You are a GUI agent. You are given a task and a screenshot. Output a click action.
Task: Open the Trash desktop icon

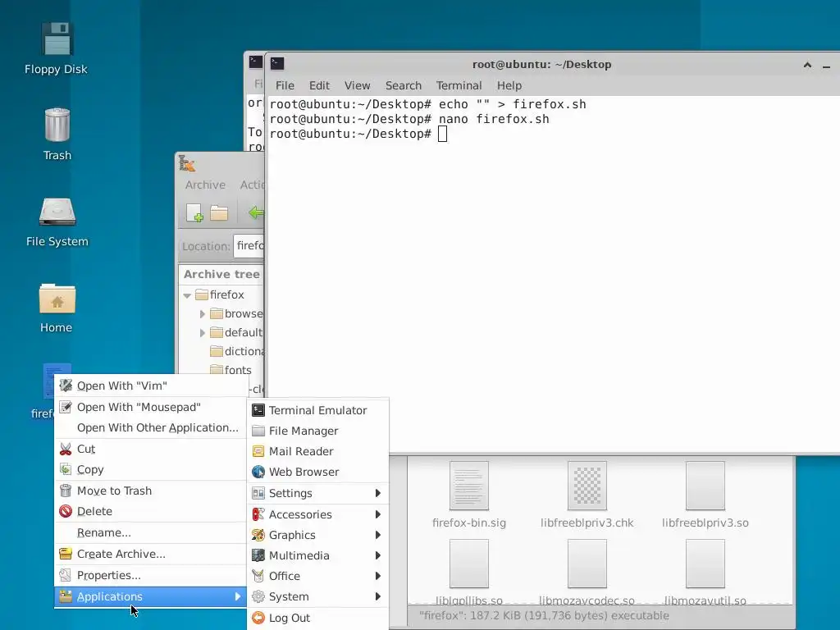coord(57,125)
